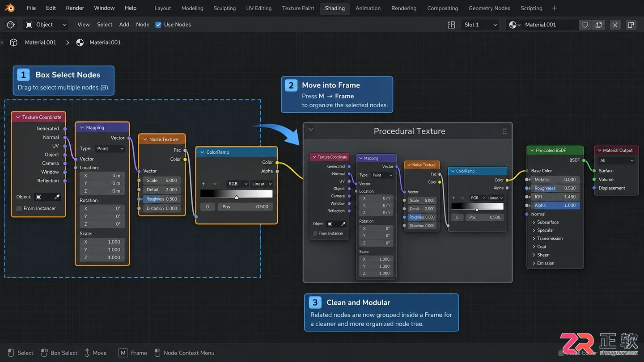This screenshot has width=644, height=362.
Task: Click the add workspace plus icon
Action: pos(555,8)
